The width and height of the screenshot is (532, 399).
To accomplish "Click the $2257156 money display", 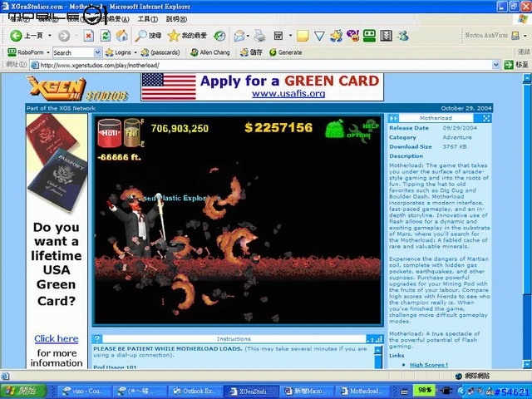I will [x=278, y=127].
